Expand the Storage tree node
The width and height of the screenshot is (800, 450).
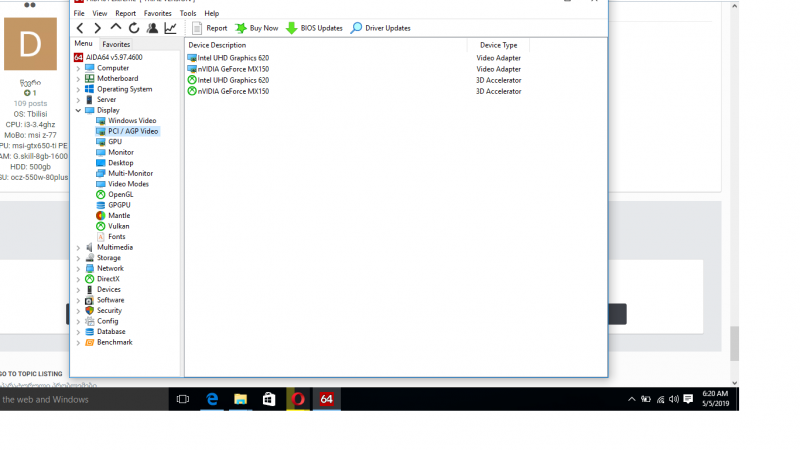coord(78,258)
